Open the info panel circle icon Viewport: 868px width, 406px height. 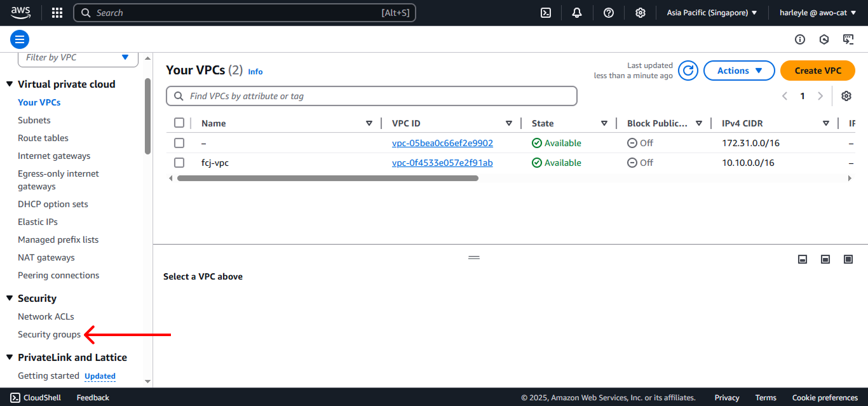tap(800, 39)
